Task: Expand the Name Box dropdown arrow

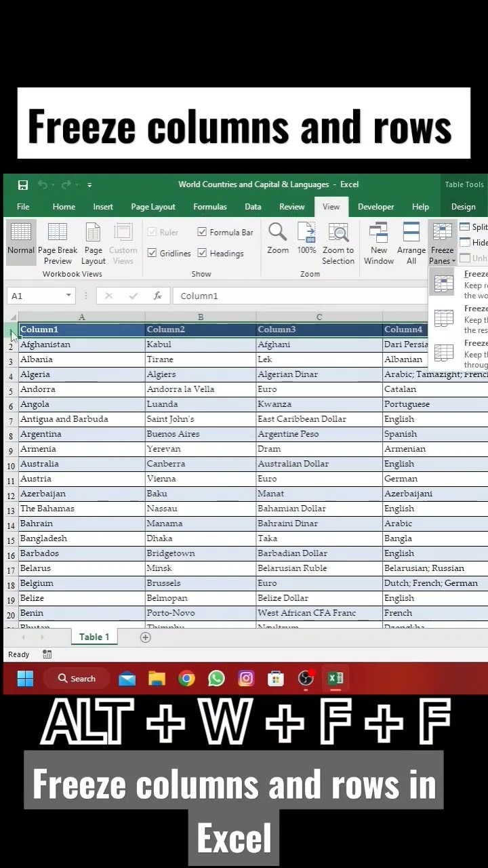Action: coord(68,296)
